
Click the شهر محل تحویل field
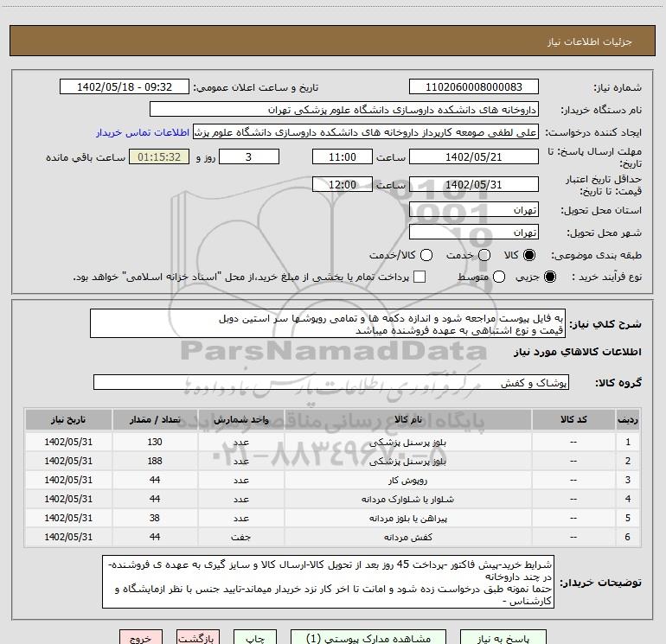coord(474,233)
